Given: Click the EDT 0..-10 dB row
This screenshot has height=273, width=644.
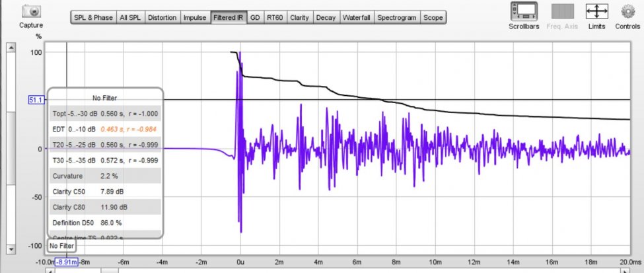Looking at the screenshot, I should (106, 129).
